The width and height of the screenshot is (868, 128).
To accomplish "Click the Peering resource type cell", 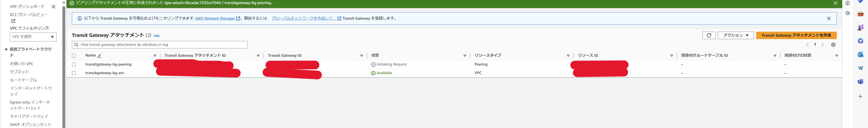I will point(481,64).
